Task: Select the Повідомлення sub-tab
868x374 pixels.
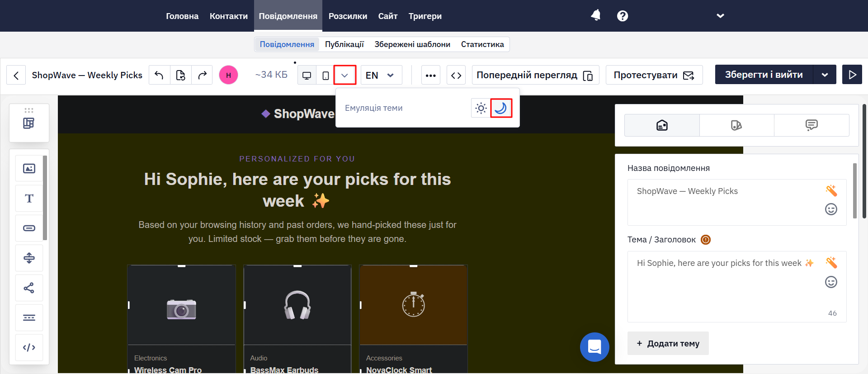Action: click(x=287, y=44)
